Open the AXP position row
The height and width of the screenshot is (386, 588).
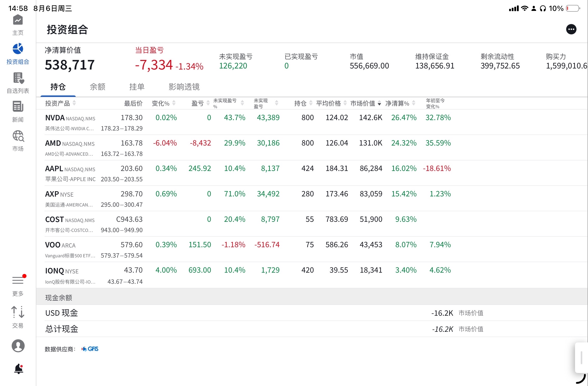pos(312,198)
